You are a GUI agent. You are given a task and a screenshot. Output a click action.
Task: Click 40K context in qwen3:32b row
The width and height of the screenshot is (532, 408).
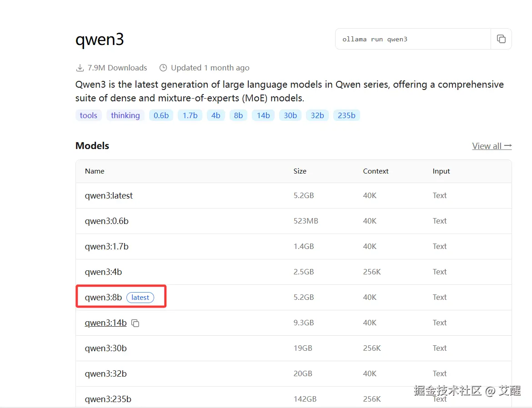click(x=370, y=374)
